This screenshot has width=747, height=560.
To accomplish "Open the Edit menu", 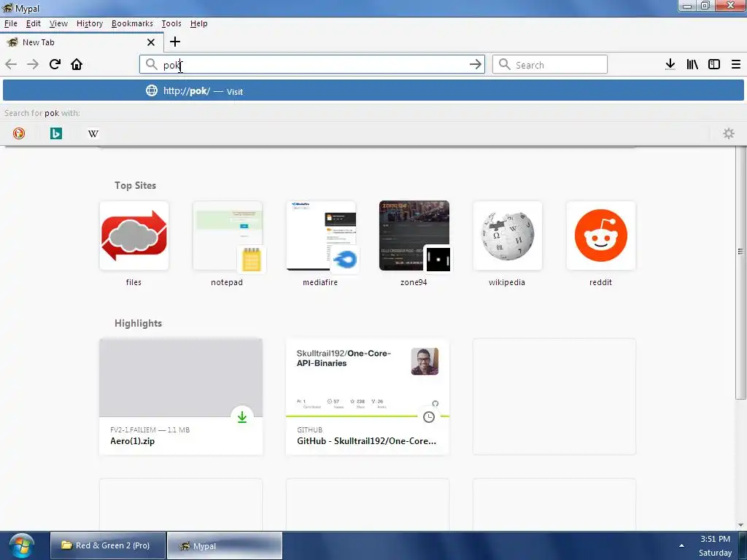I will (34, 23).
